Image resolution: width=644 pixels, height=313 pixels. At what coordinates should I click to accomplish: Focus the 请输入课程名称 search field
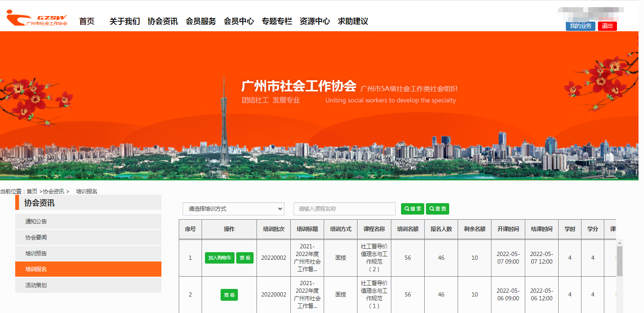[344, 209]
